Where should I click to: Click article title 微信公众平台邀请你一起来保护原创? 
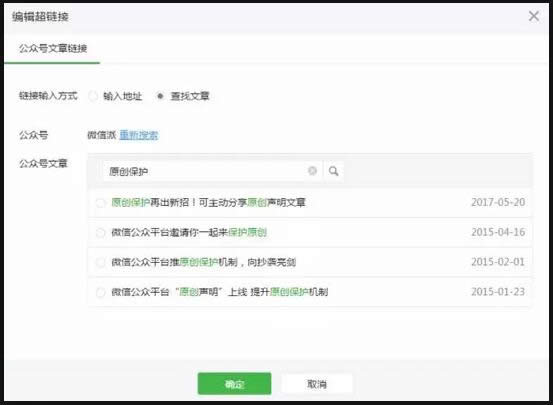pos(189,232)
